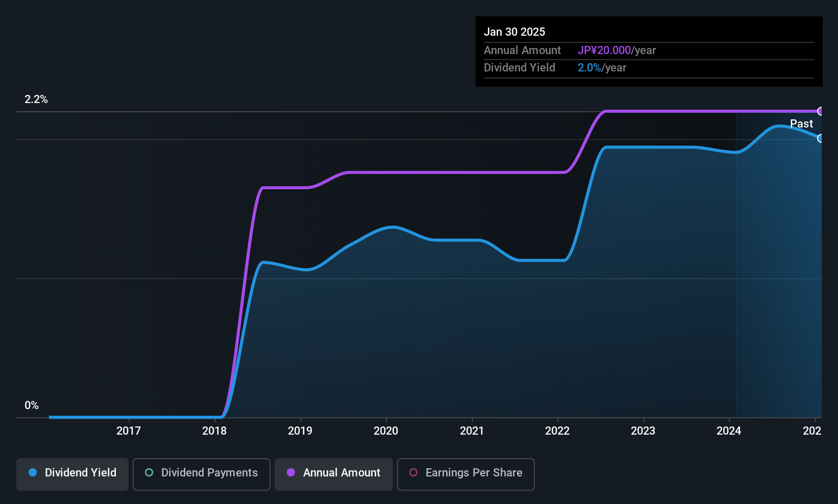This screenshot has width=838, height=504.
Task: Click the blue Dividend Yield endpoint marker
Action: coord(820,138)
